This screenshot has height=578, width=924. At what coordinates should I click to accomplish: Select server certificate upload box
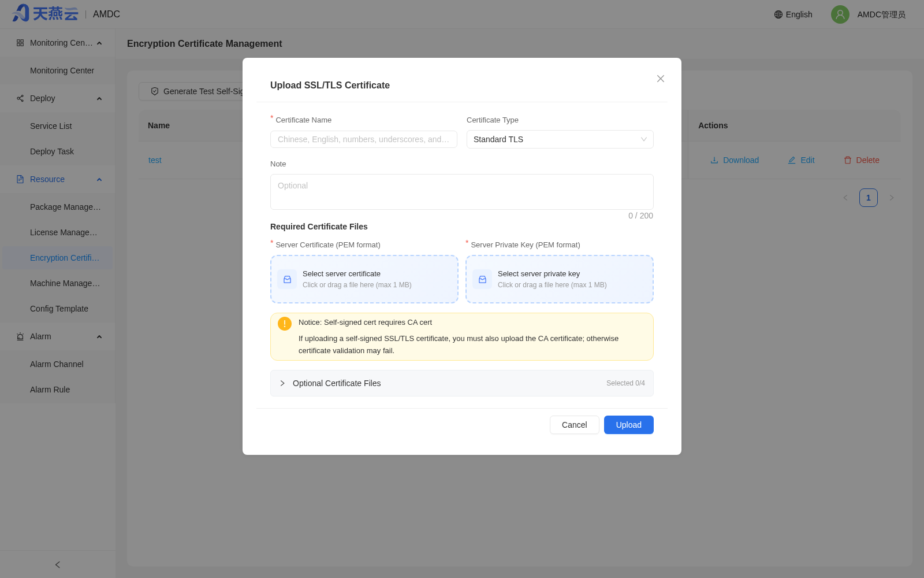click(x=364, y=279)
